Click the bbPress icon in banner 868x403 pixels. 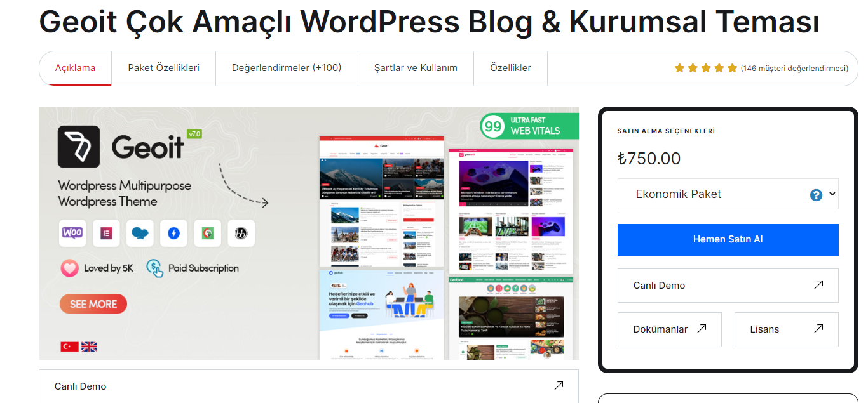pyautogui.click(x=241, y=233)
